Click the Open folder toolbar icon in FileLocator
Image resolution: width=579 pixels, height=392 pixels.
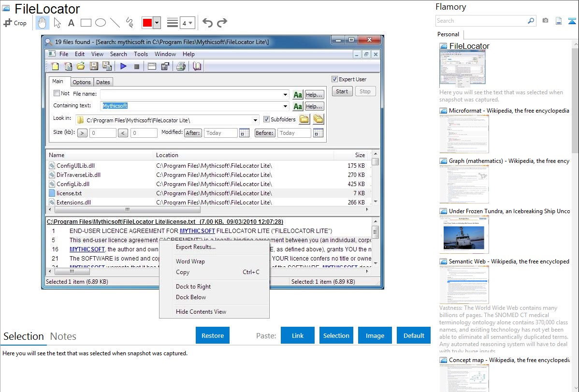tap(81, 67)
